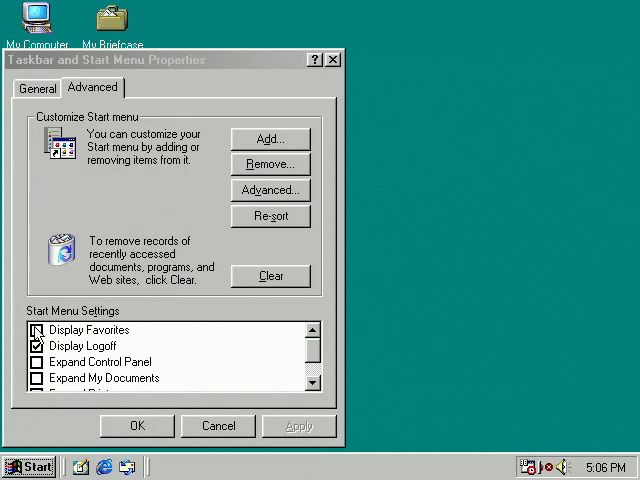Click the dialog title bar text

[106, 60]
